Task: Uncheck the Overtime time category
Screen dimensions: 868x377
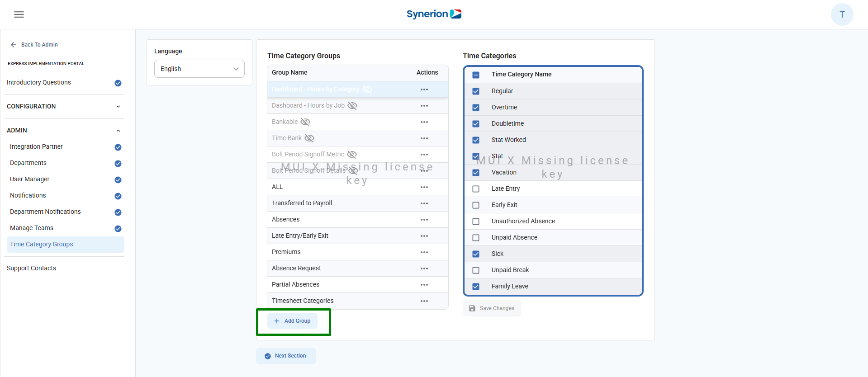Action: click(476, 108)
